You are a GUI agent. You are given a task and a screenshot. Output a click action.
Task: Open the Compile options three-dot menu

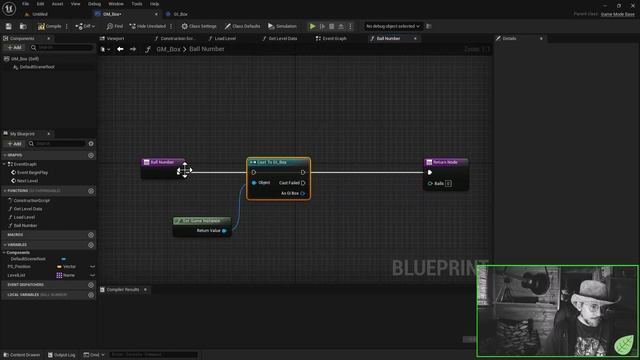click(x=67, y=26)
